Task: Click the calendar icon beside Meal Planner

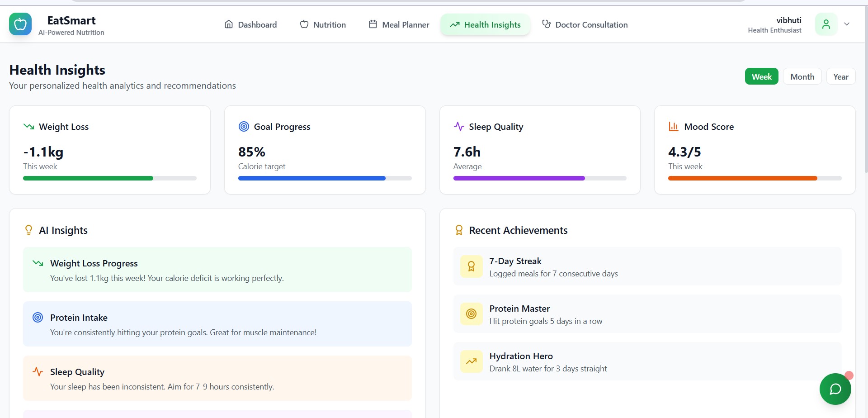Action: click(373, 24)
